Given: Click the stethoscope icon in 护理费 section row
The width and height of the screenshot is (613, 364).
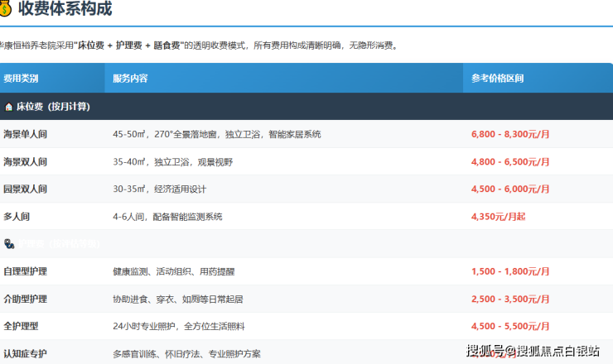Looking at the screenshot, I should point(8,244).
